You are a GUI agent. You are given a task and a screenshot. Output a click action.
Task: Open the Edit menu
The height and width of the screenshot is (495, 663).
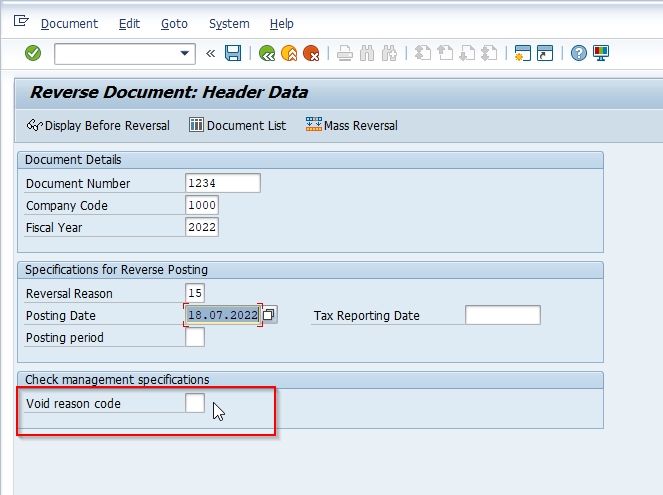coord(129,24)
